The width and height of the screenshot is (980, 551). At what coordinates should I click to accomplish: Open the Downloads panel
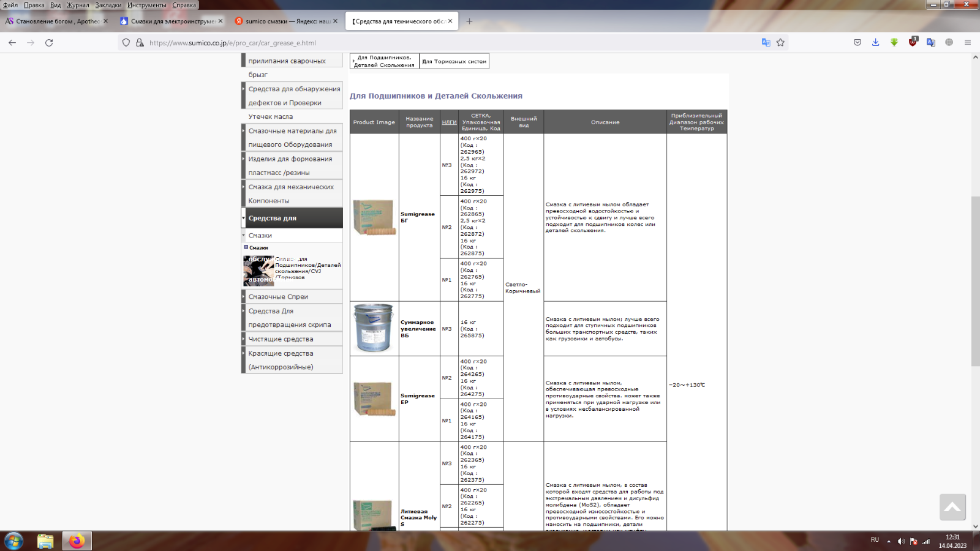click(x=876, y=42)
